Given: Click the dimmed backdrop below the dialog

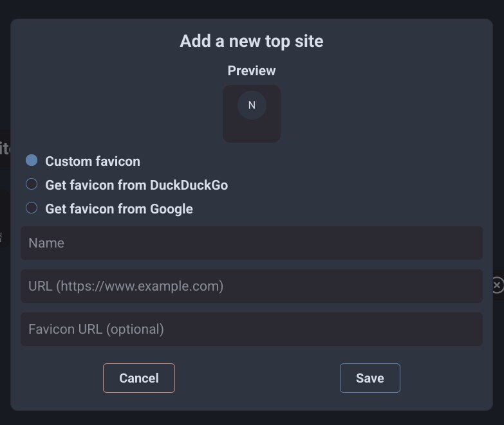Looking at the screenshot, I should [252, 418].
